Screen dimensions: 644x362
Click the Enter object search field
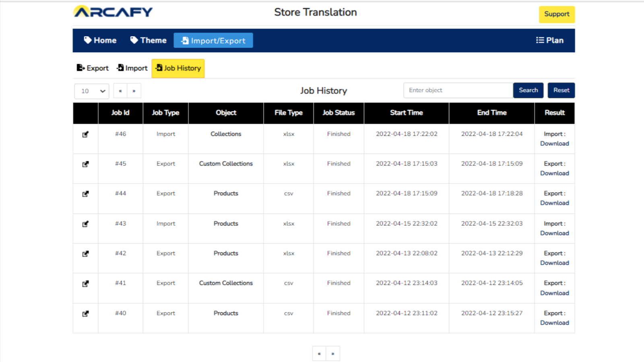[x=458, y=90]
